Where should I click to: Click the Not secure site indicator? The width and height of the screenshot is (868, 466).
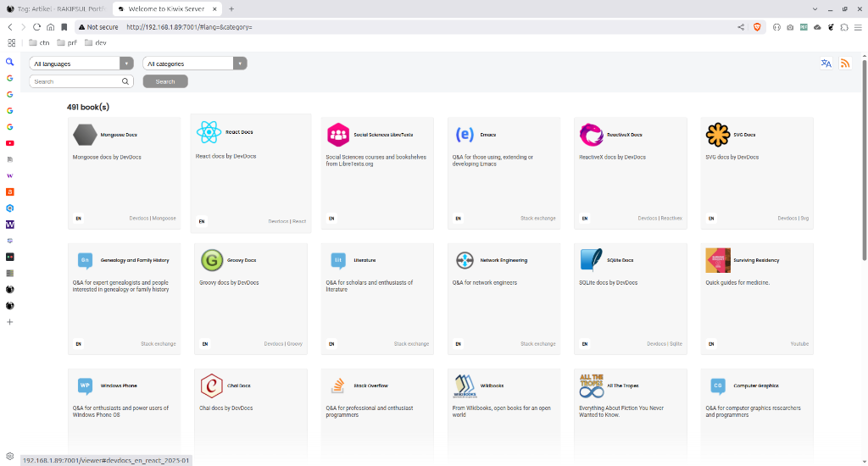(98, 27)
